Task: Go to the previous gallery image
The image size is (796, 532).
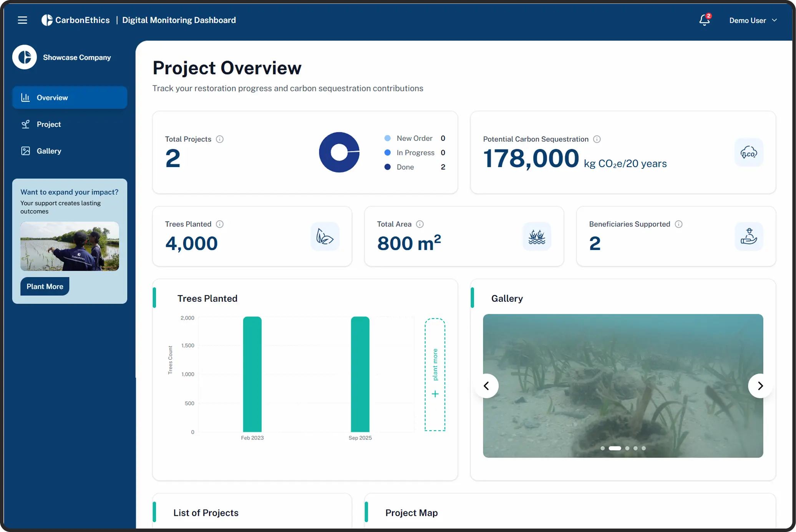Action: pos(486,386)
